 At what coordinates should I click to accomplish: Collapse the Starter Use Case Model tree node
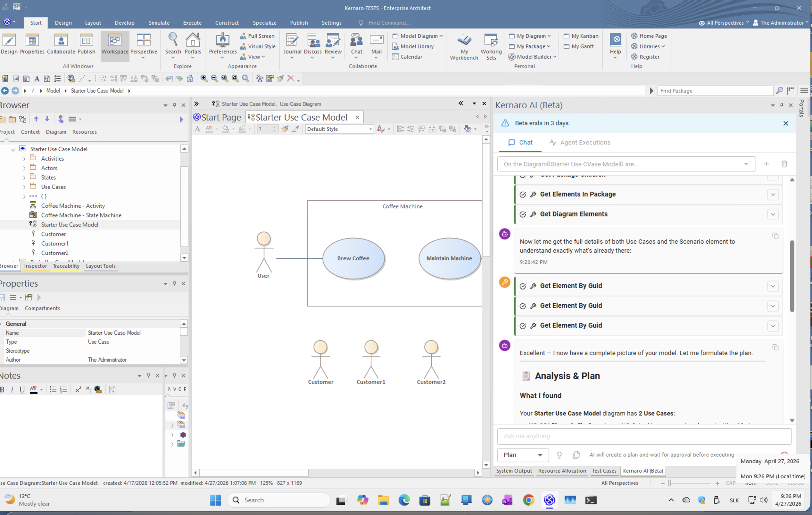click(x=13, y=150)
